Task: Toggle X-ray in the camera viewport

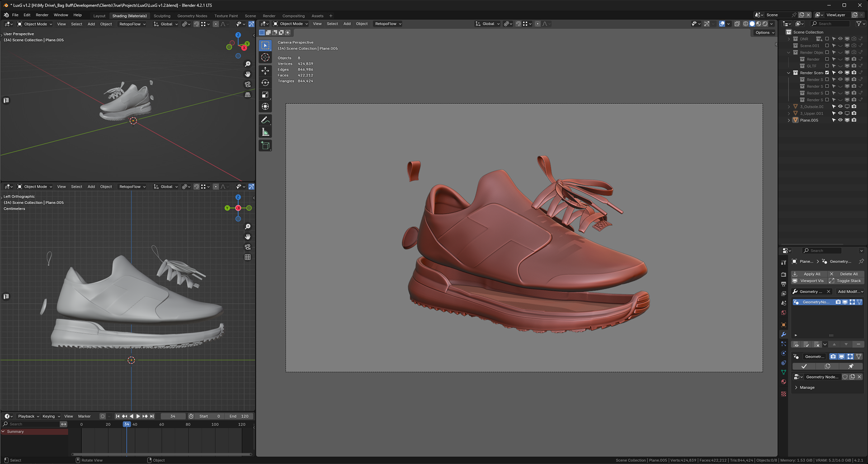Action: (x=737, y=24)
